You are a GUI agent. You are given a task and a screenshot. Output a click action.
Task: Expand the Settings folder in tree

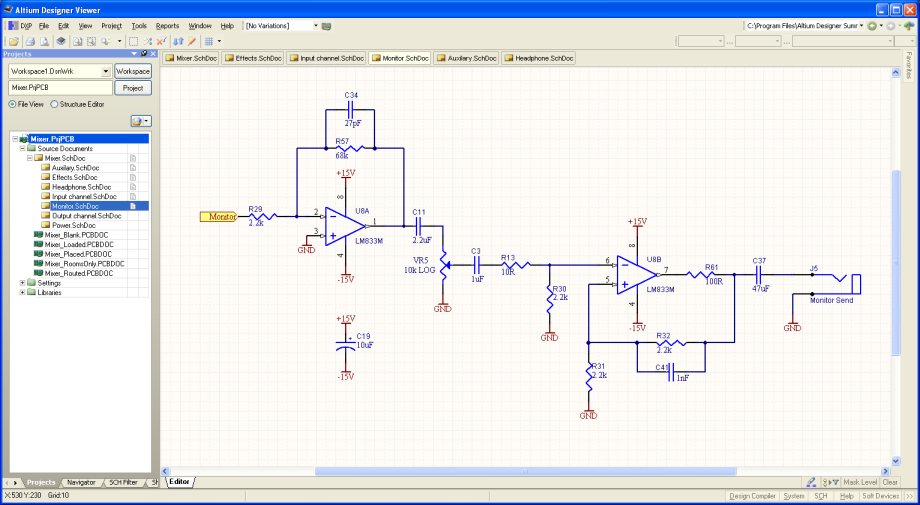(22, 283)
